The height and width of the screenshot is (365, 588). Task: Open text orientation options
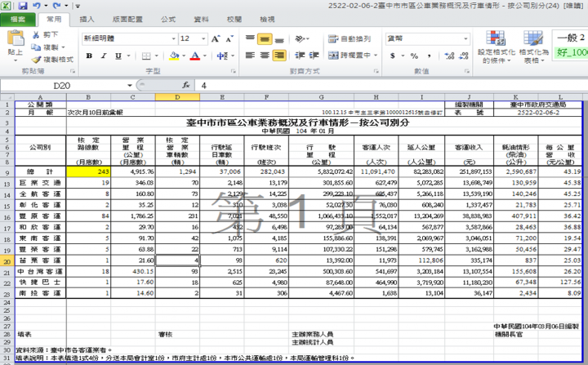pyautogui.click(x=302, y=38)
